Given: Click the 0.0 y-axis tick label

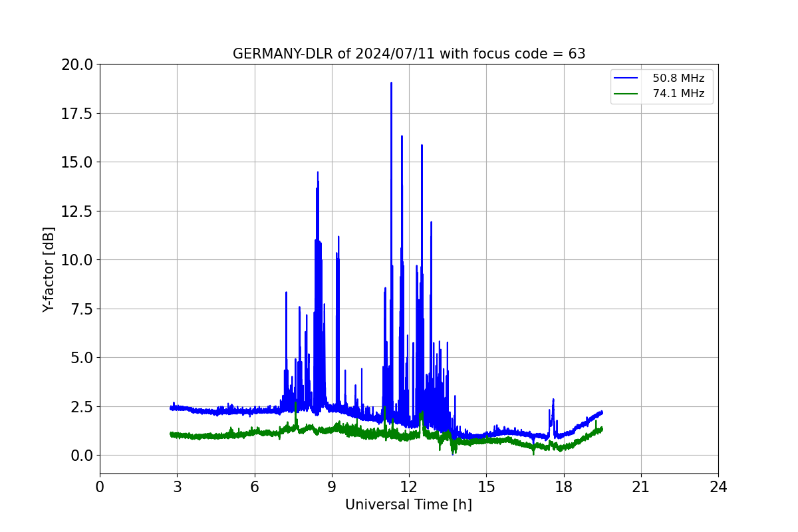Looking at the screenshot, I should [80, 456].
